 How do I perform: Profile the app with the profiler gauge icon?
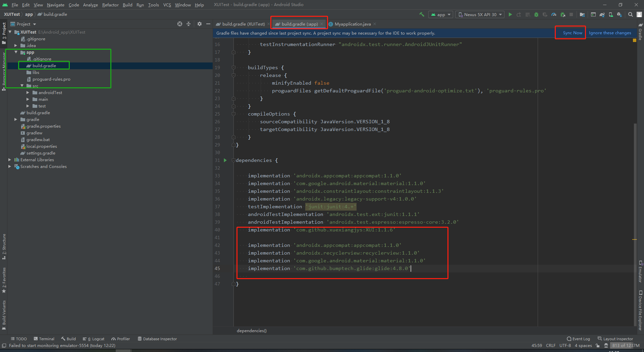click(554, 14)
